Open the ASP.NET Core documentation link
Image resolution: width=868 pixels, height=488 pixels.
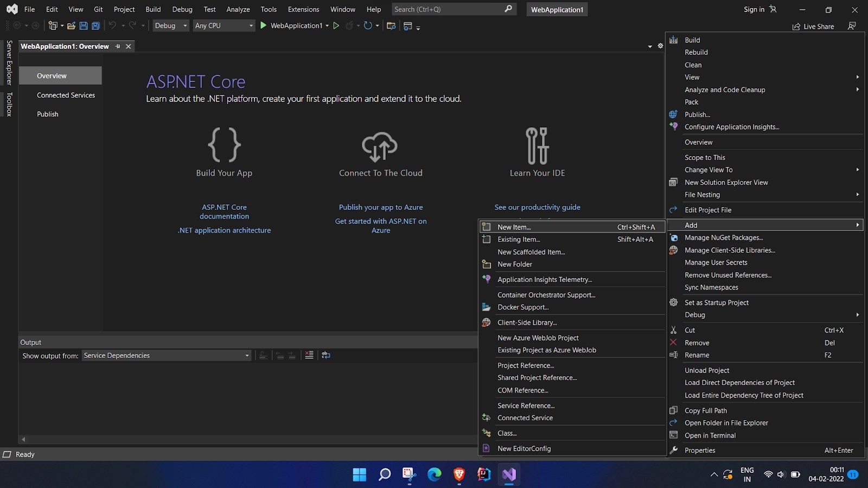coord(224,211)
